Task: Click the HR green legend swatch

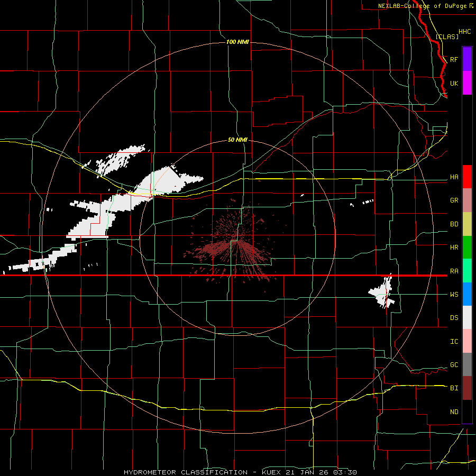Action: (467, 247)
